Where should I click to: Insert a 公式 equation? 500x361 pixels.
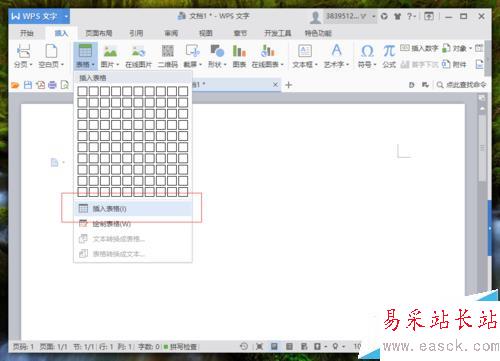pos(389,55)
